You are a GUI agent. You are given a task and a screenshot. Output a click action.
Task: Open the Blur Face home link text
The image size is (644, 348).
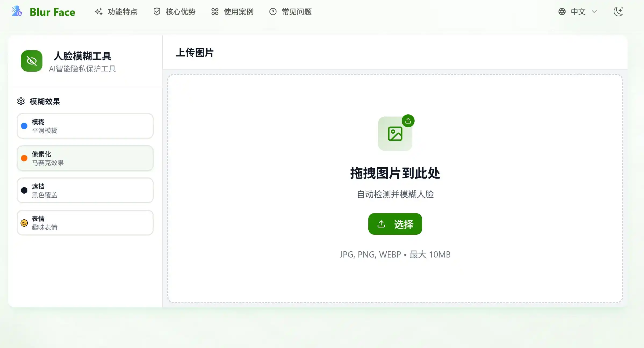pyautogui.click(x=52, y=12)
